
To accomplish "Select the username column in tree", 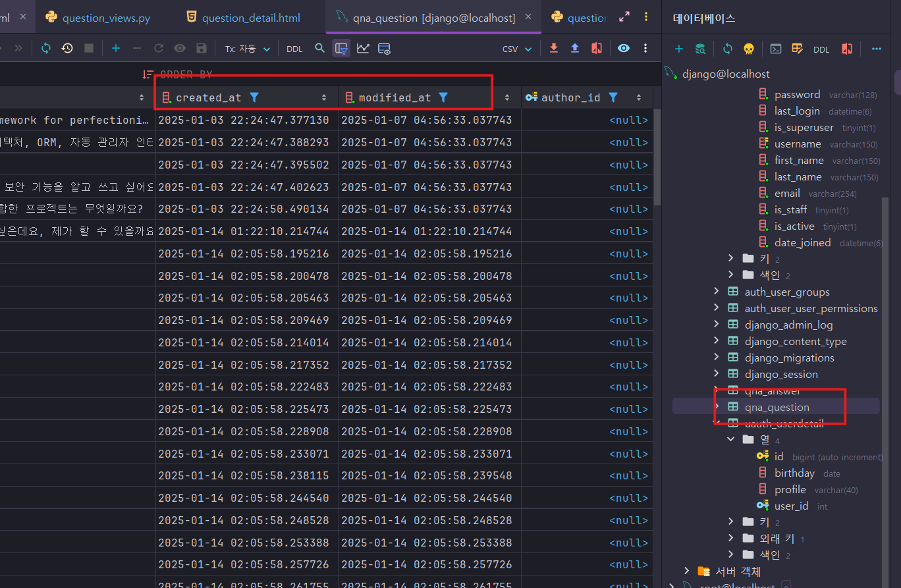I will coord(798,144).
